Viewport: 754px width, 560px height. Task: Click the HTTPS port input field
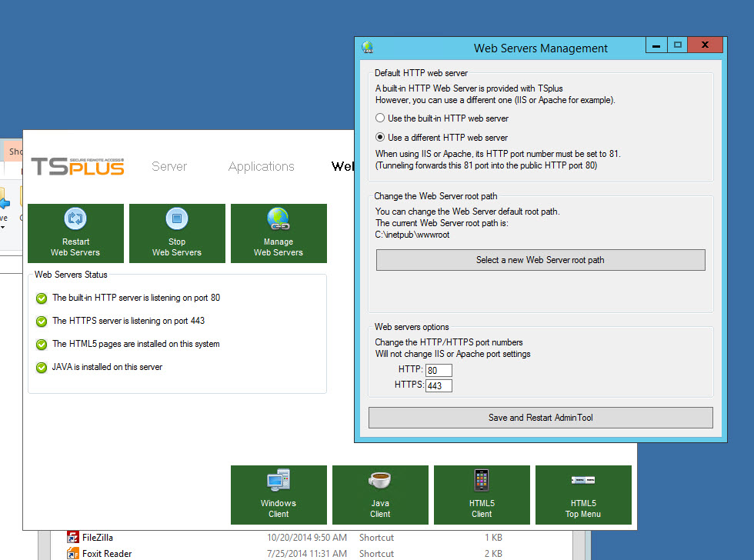click(x=439, y=385)
